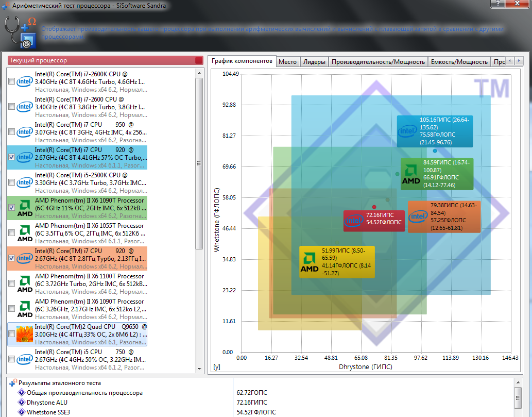Click the right tab-scroll arrow

pos(519,61)
